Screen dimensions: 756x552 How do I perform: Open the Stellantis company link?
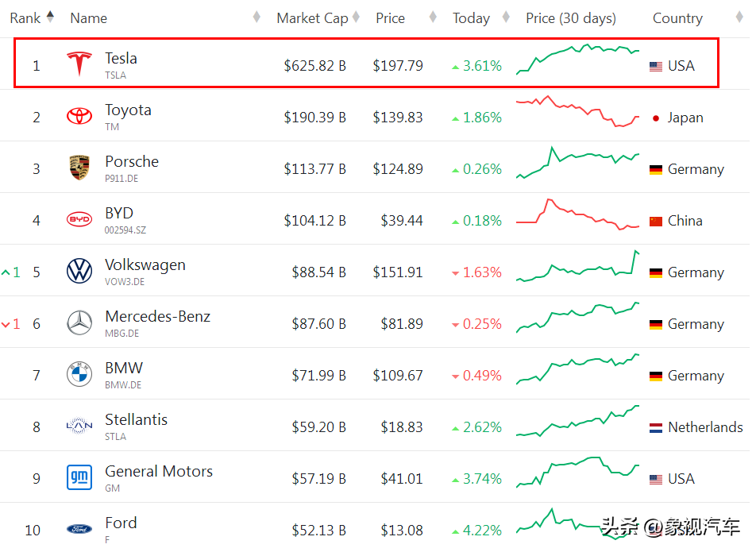click(x=137, y=419)
